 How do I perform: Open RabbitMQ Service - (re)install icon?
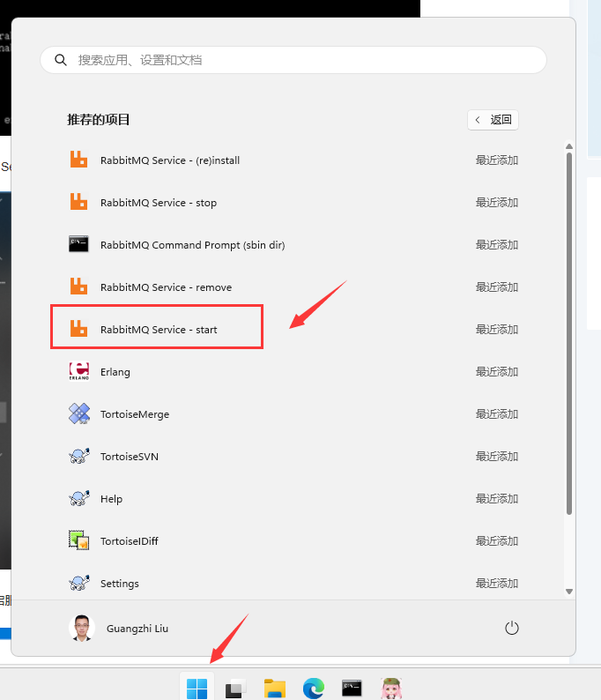click(x=79, y=160)
